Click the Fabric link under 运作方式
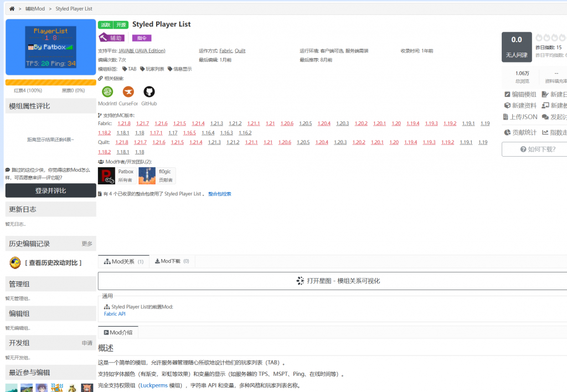 [x=226, y=51]
